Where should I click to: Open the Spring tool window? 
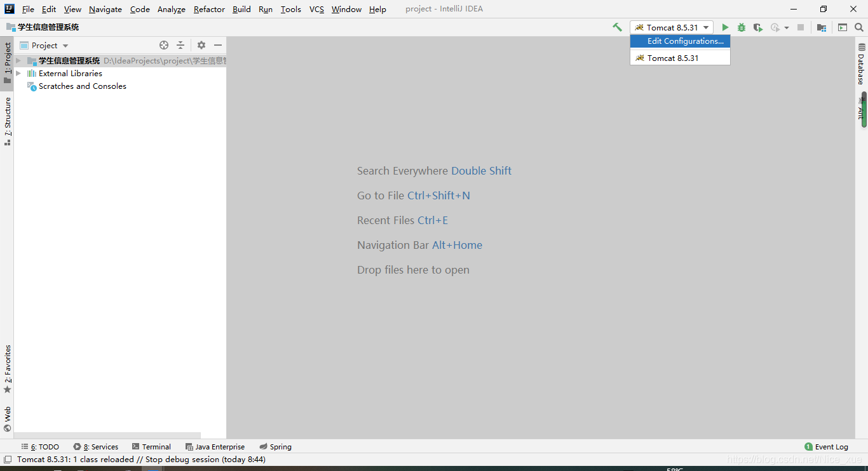275,447
